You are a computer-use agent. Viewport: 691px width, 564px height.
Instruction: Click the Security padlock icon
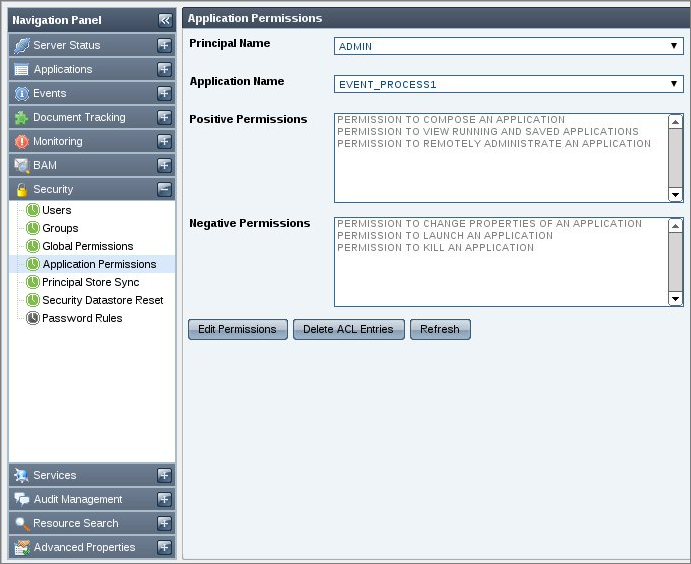21,189
